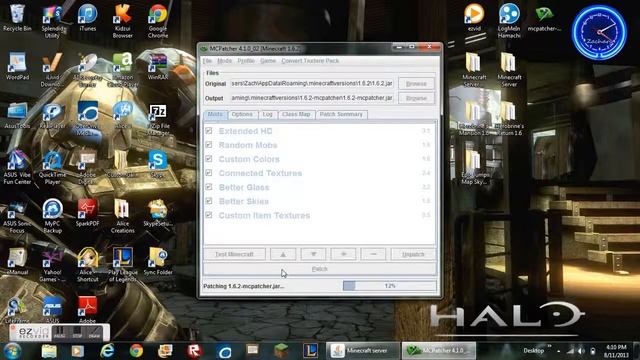Move selected mod up with arrow button
The width and height of the screenshot is (640, 360).
283,254
